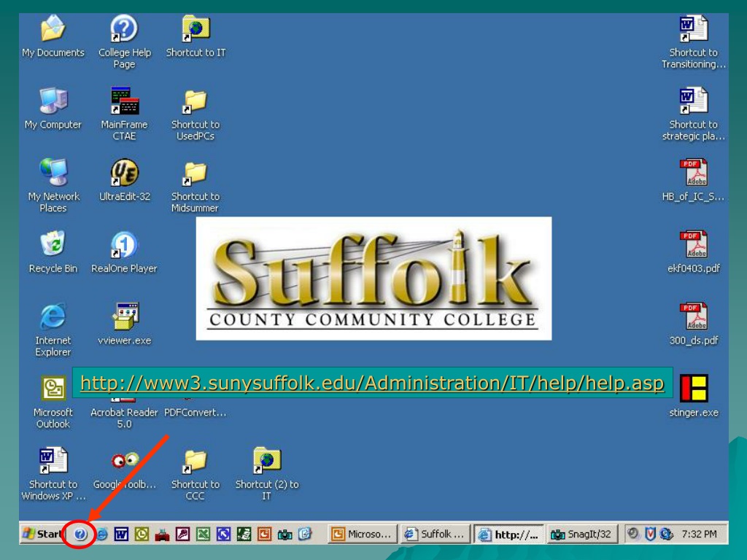The width and height of the screenshot is (747, 560).
Task: Open the sunysuffolk.edu IT help link
Action: (372, 383)
